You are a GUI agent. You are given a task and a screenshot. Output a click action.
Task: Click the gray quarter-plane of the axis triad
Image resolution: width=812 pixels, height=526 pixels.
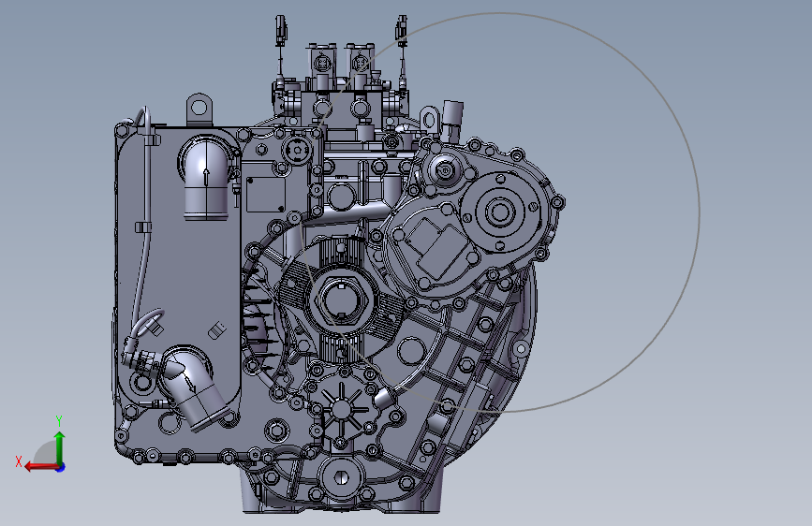coord(46,453)
